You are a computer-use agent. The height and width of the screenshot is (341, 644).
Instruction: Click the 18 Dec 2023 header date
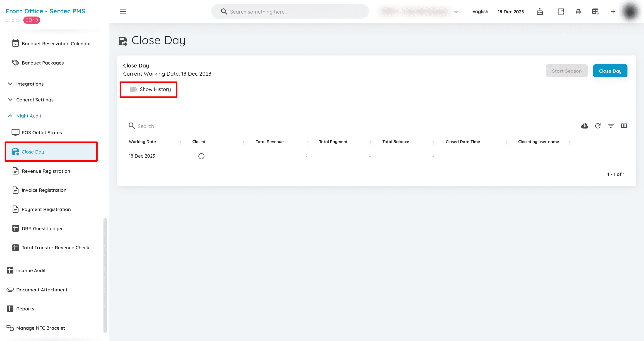click(x=510, y=12)
